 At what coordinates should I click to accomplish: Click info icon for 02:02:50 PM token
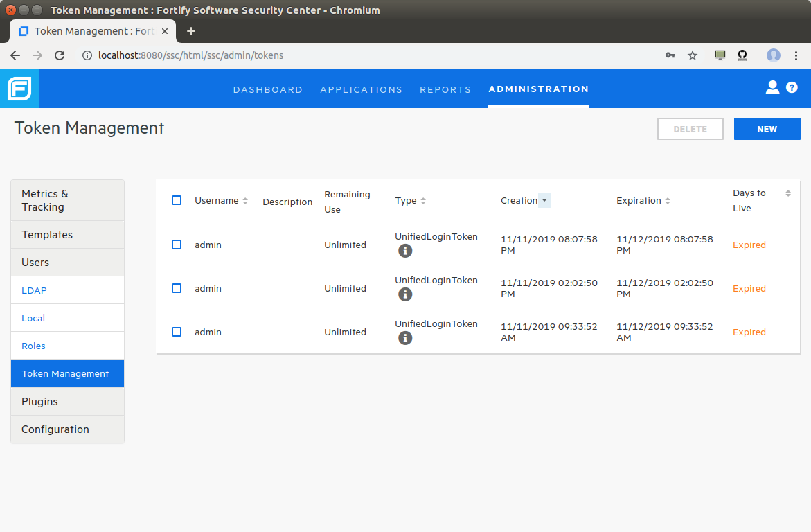(x=405, y=294)
